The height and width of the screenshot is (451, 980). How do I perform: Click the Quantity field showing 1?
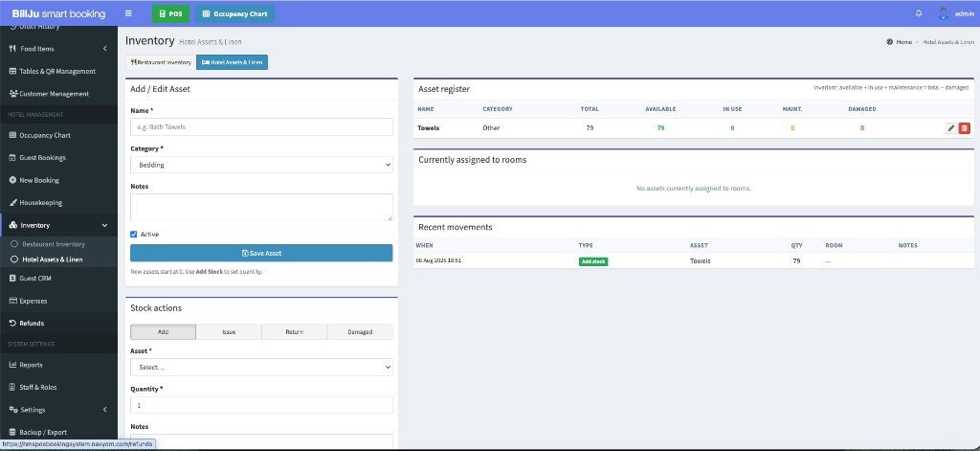pyautogui.click(x=261, y=405)
